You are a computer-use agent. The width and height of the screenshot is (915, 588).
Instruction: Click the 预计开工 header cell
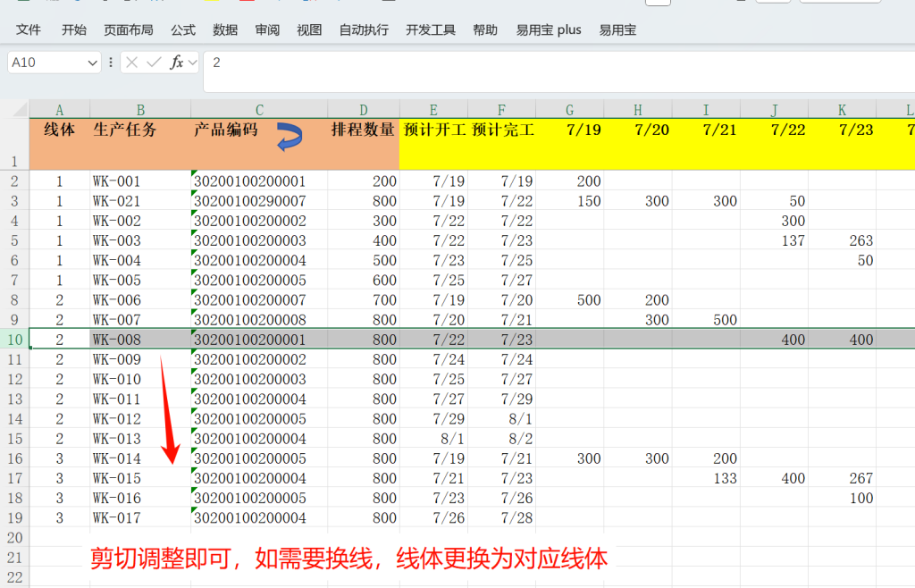pyautogui.click(x=433, y=145)
